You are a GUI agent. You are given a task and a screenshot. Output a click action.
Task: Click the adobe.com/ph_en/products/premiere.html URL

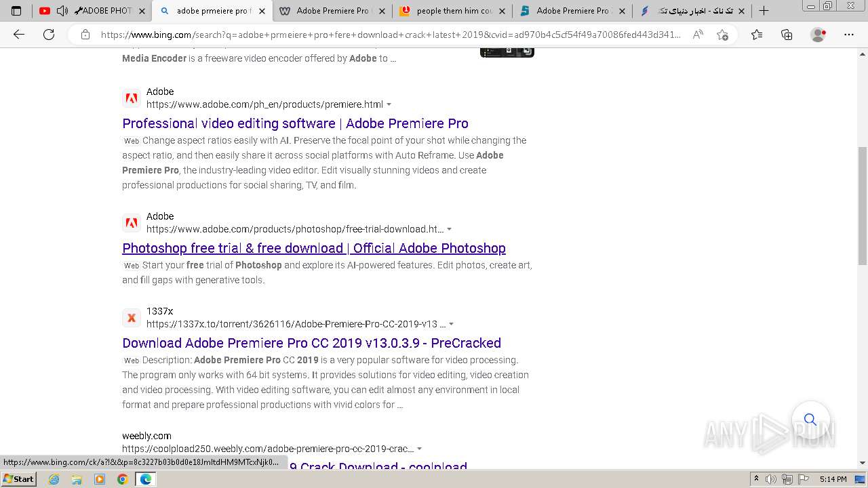tap(264, 104)
